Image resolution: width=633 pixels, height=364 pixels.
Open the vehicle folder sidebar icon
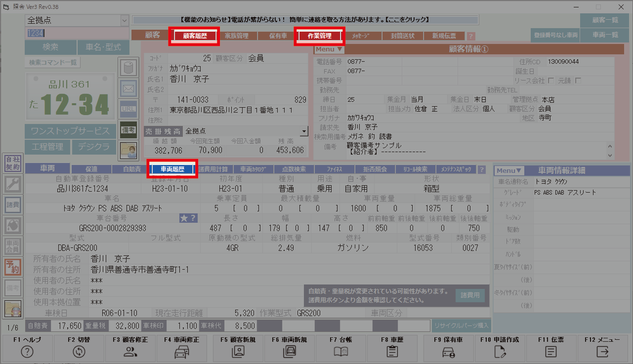tap(13, 308)
